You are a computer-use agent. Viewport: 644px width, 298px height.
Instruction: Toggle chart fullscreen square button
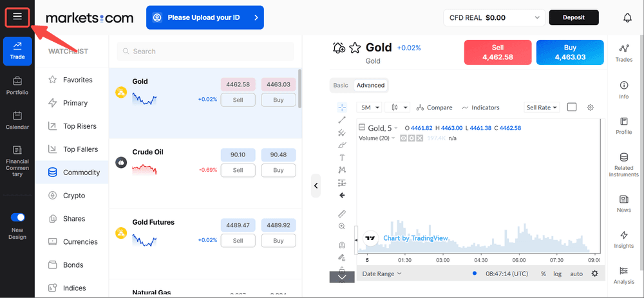pyautogui.click(x=572, y=107)
